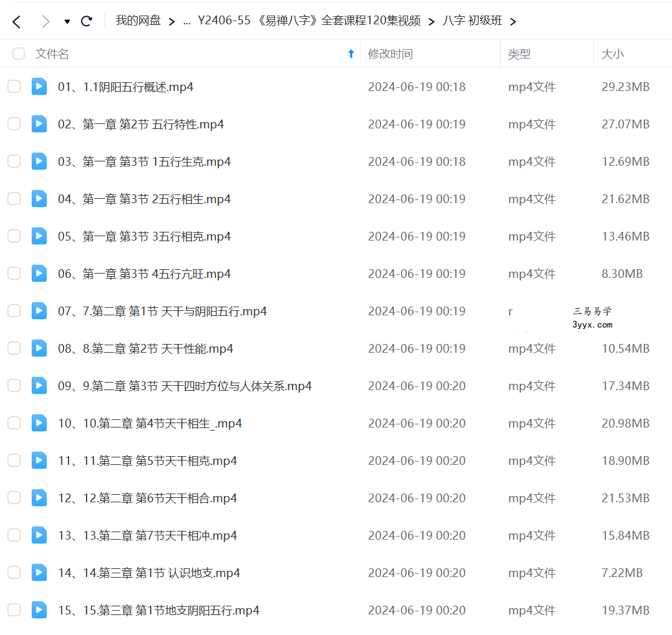
Task: Open file name 06、第一章 第3节 4五行亢旺.mp4
Action: [144, 274]
